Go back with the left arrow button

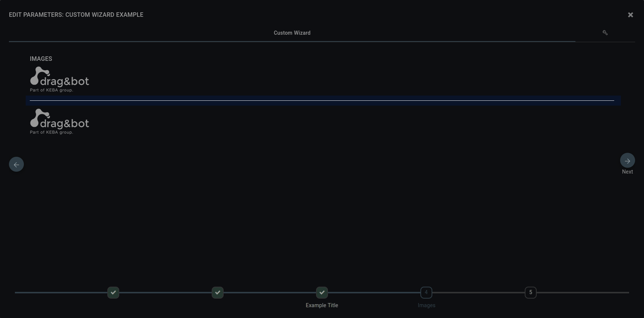point(16,164)
